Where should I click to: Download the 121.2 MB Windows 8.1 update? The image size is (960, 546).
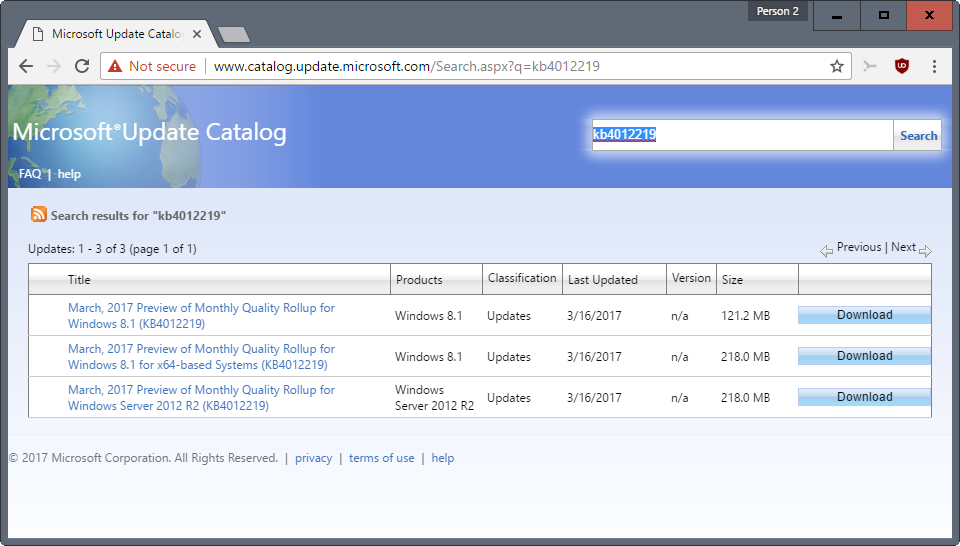(864, 315)
